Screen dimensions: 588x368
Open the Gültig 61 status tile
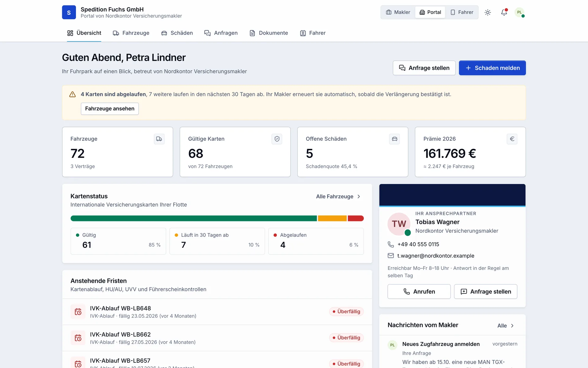point(118,241)
